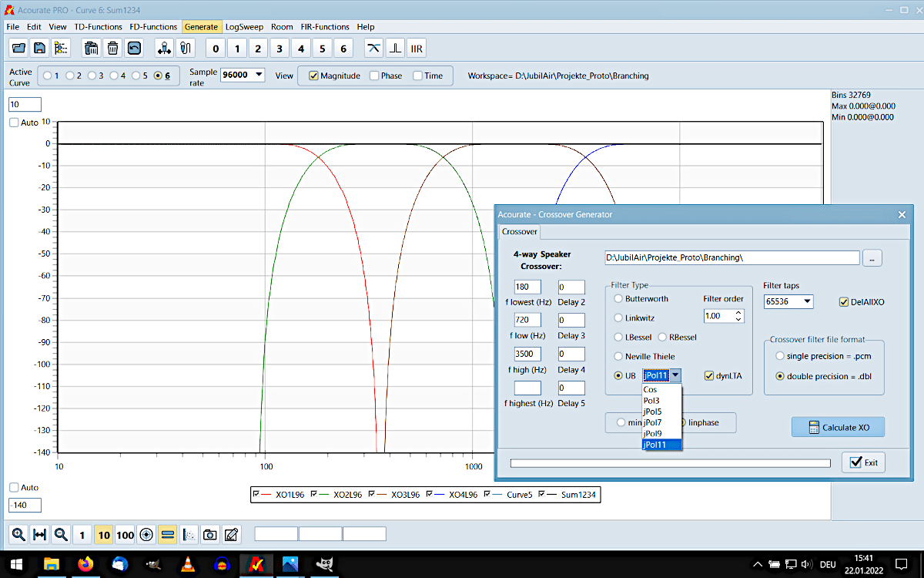Toggle the DelAllXO checkbox
This screenshot has height=578, width=924.
(844, 301)
